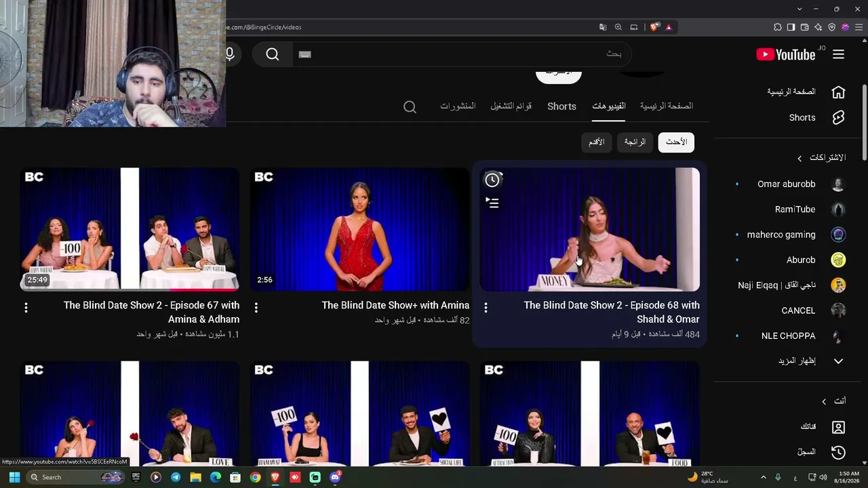Screen dimensions: 868x488
Task: Open the your channel icon in sidebar
Action: [x=838, y=427]
